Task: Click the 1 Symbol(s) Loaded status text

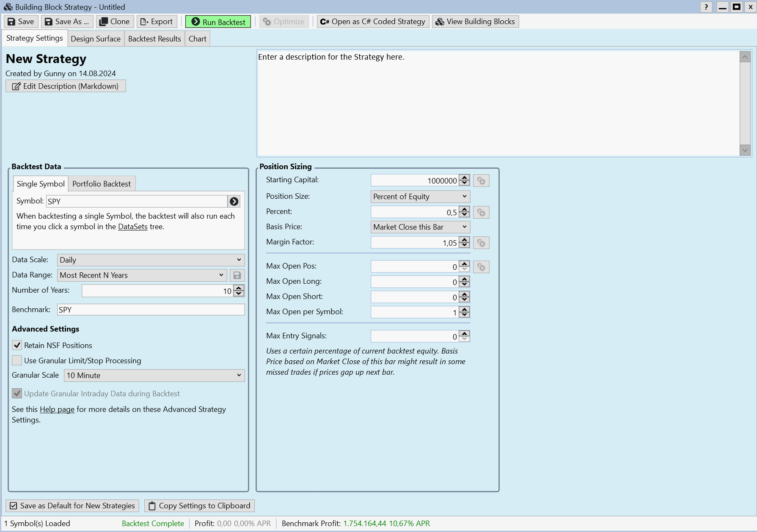Action: click(x=37, y=524)
